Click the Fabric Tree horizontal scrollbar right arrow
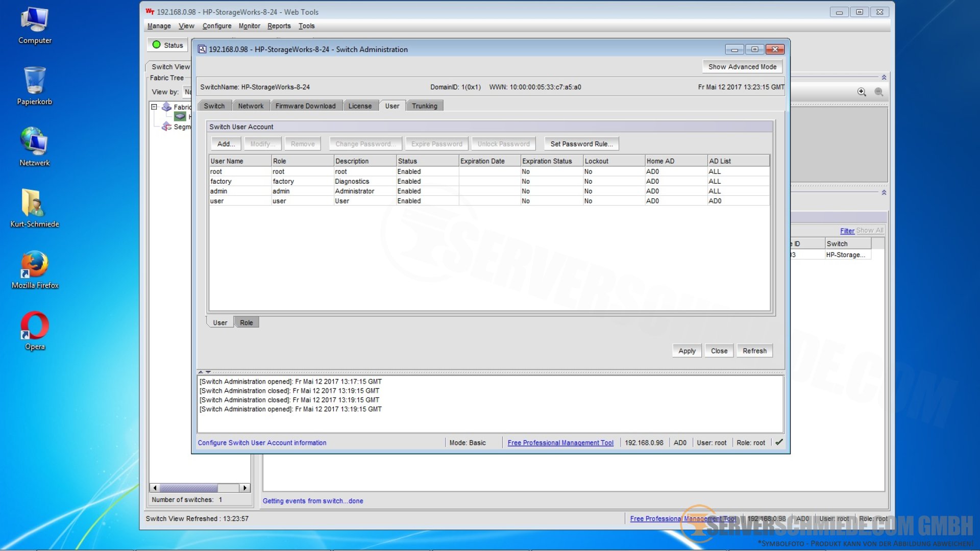 [245, 488]
